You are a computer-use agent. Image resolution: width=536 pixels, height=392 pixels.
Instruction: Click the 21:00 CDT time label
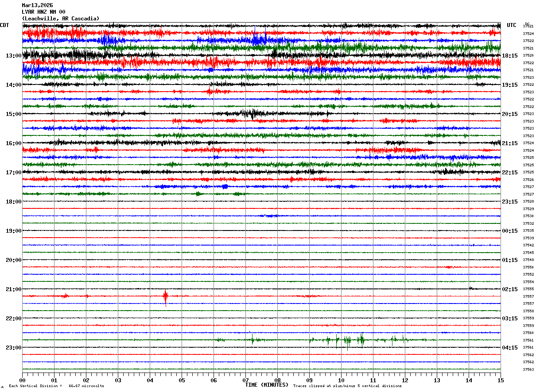click(x=14, y=289)
